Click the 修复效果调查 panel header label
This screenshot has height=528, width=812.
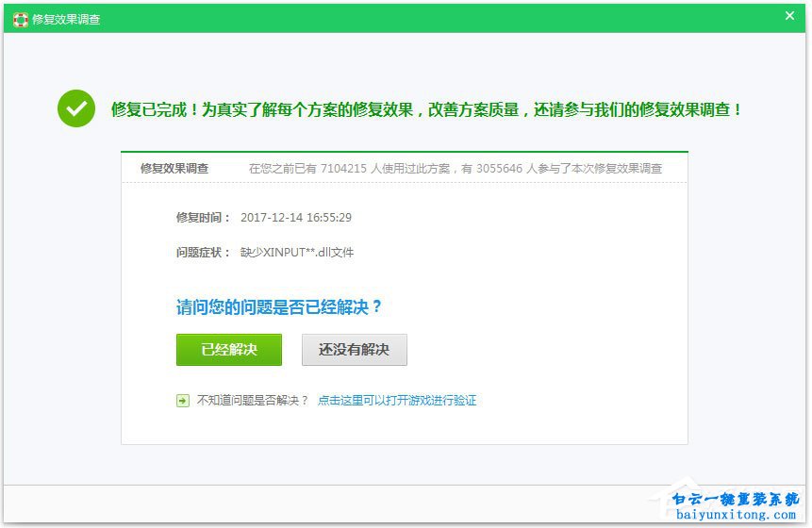[174, 168]
